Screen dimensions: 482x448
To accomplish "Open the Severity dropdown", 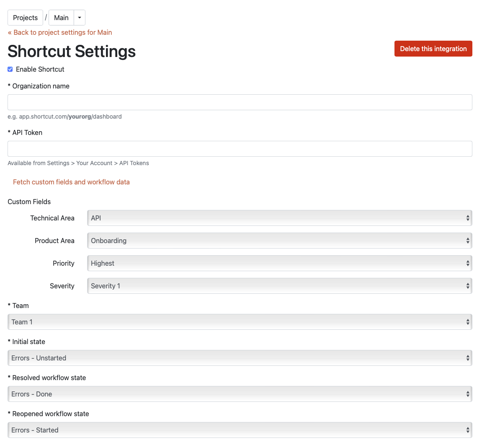I will [x=279, y=286].
